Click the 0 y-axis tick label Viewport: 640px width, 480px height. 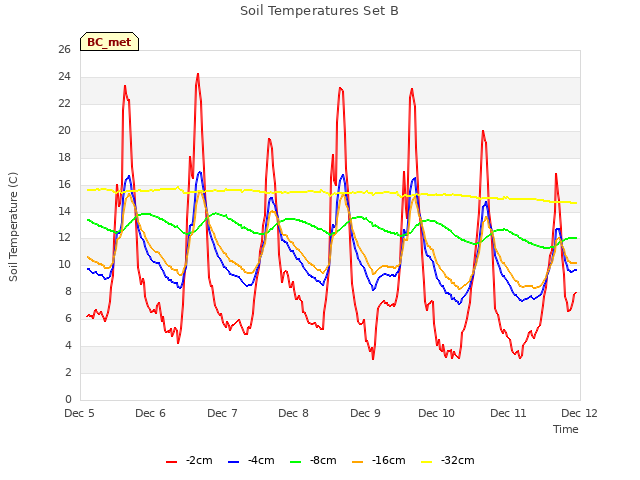pos(68,399)
